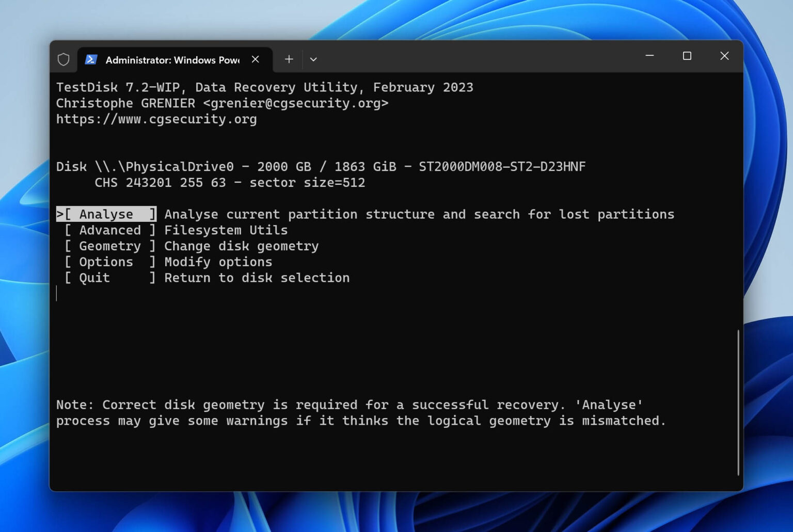Click the highlighted Analyse selection marker
Viewport: 793px width, 532px height.
tap(60, 214)
